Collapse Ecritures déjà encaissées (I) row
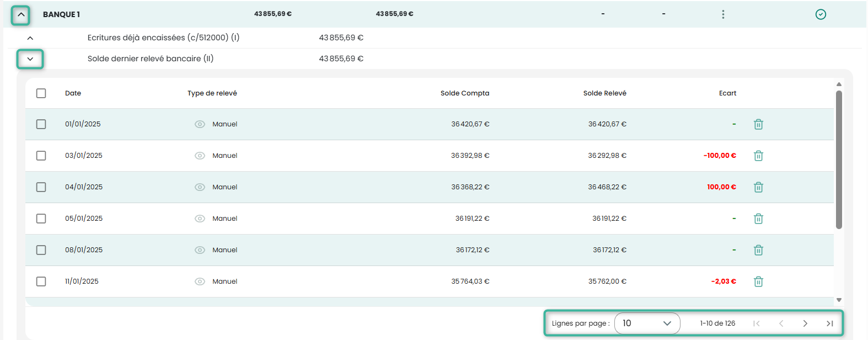 click(30, 38)
